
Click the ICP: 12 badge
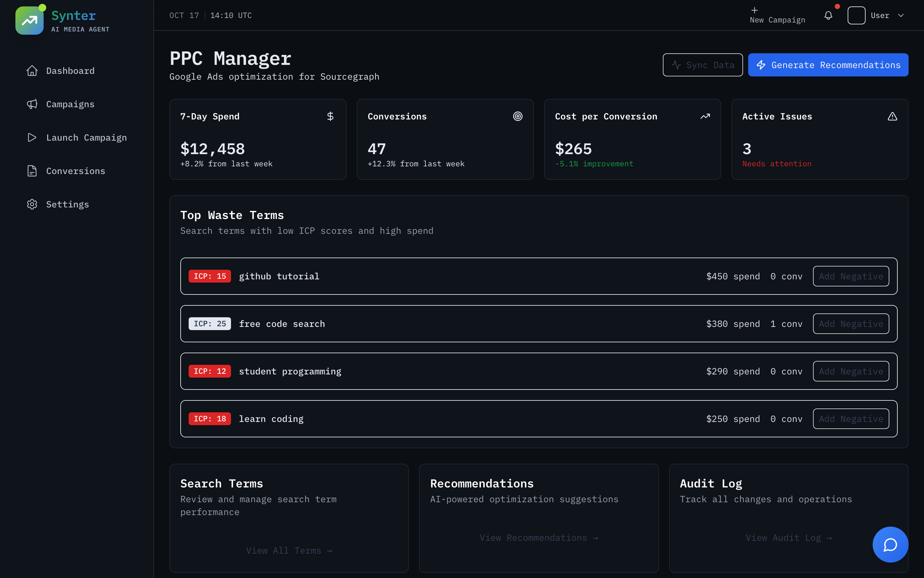pyautogui.click(x=210, y=371)
